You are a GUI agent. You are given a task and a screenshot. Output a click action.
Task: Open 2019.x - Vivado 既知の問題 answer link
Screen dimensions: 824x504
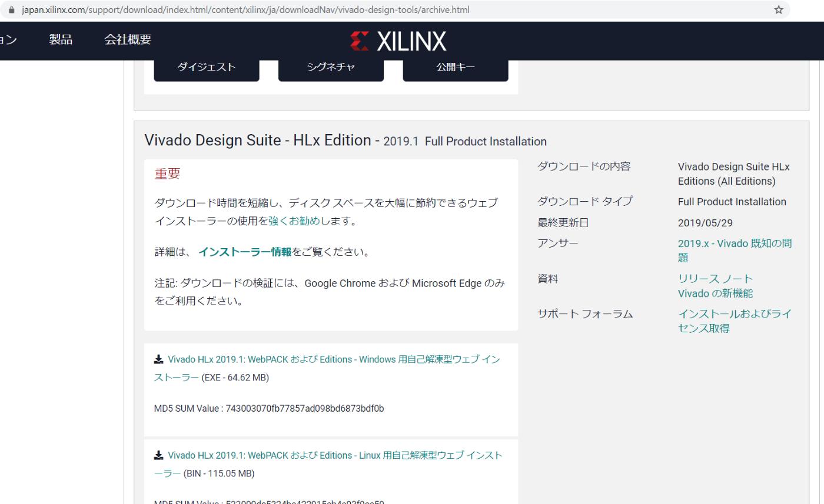tap(735, 251)
